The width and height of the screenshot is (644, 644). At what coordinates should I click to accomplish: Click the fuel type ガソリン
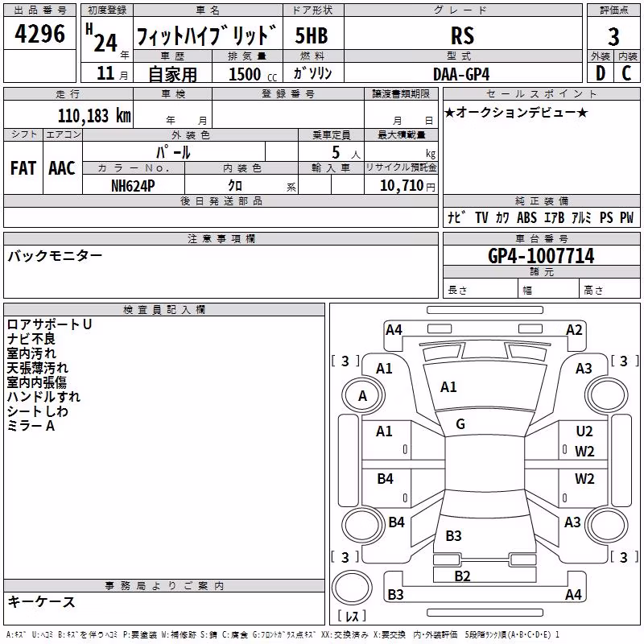(312, 73)
